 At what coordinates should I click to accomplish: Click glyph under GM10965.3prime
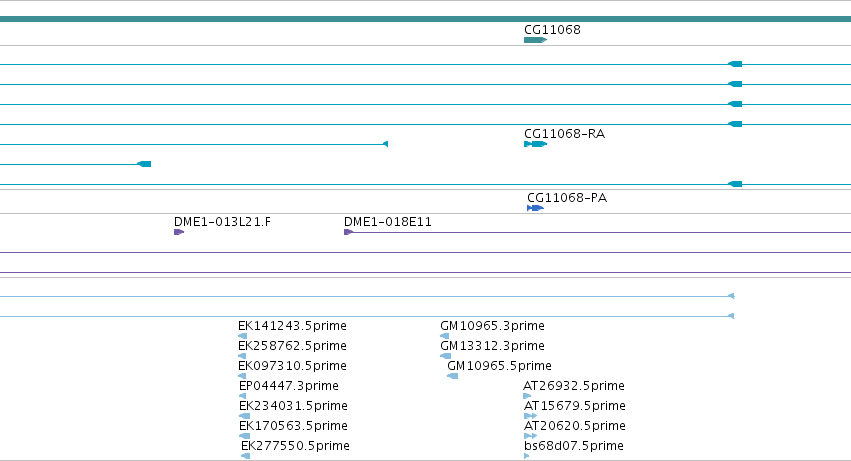pyautogui.click(x=444, y=336)
